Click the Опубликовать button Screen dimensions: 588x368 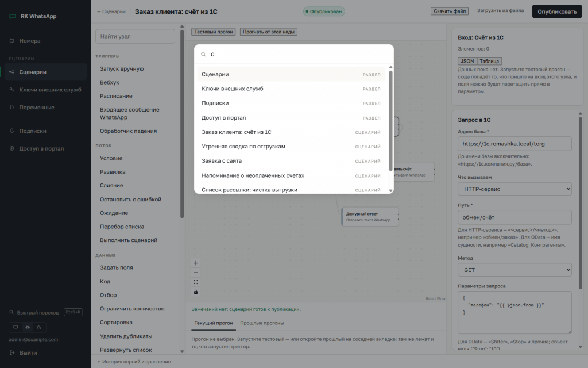point(557,11)
